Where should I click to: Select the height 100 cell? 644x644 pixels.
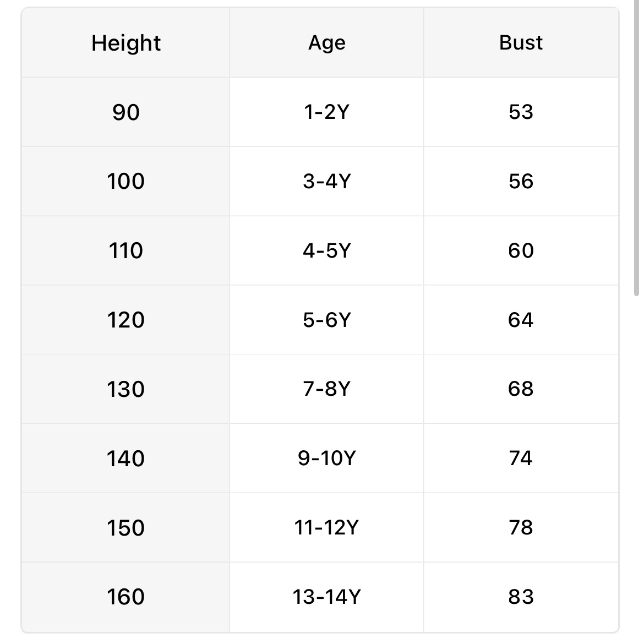click(126, 182)
